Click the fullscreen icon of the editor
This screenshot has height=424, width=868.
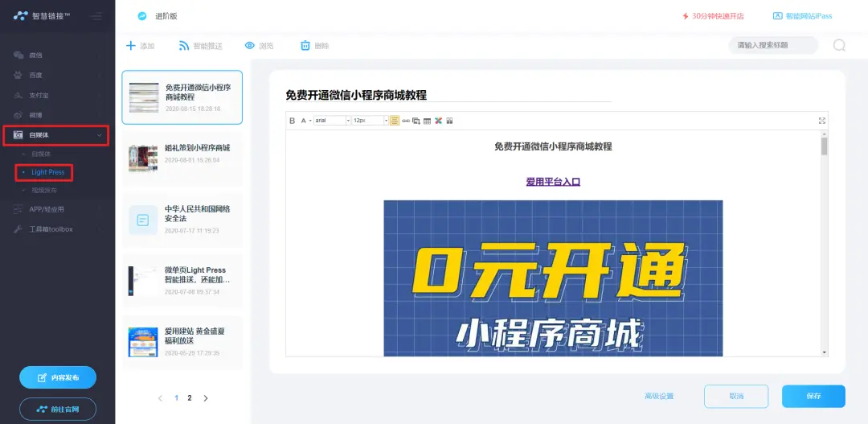coord(821,121)
